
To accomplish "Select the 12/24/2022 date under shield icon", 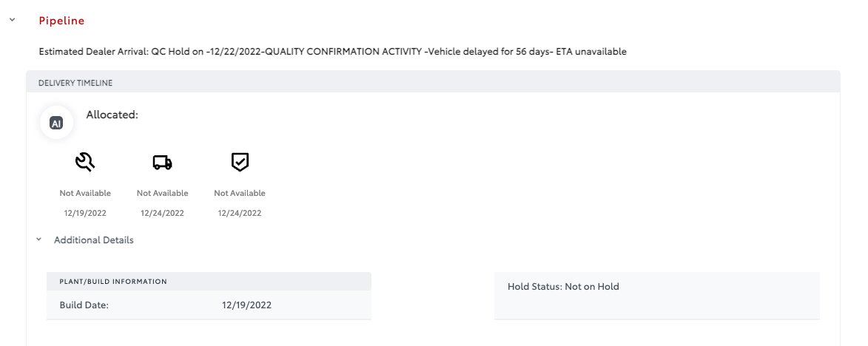I will point(240,213).
